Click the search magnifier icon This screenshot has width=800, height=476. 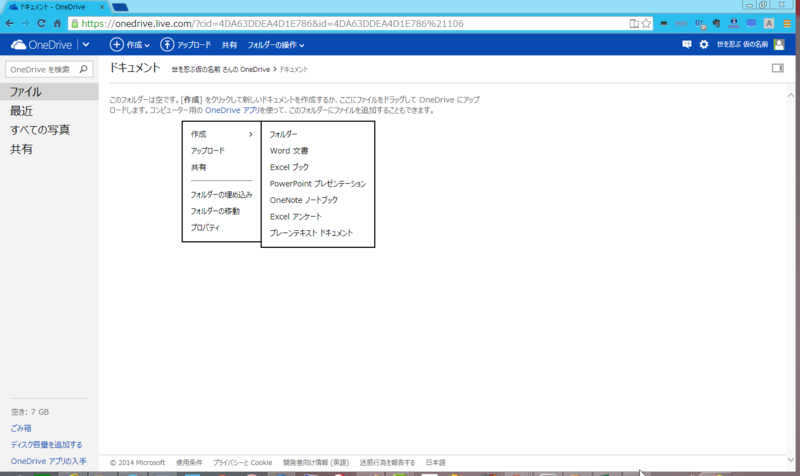(x=84, y=69)
